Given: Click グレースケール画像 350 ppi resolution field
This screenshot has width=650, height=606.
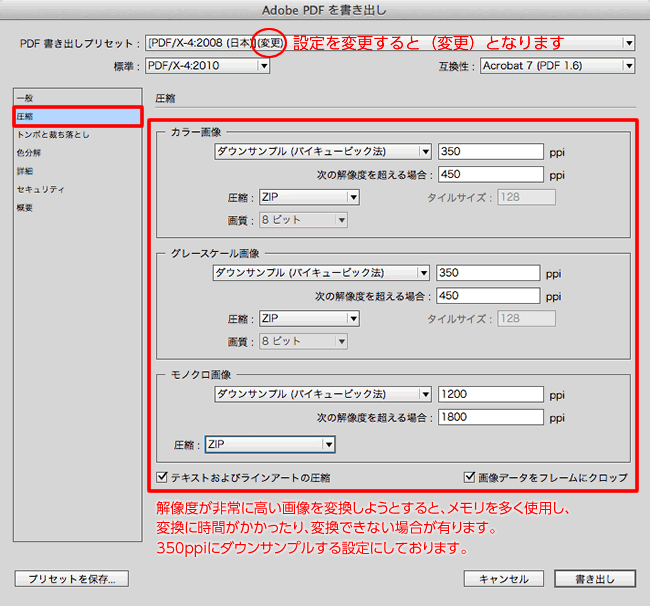Looking at the screenshot, I should 488,273.
